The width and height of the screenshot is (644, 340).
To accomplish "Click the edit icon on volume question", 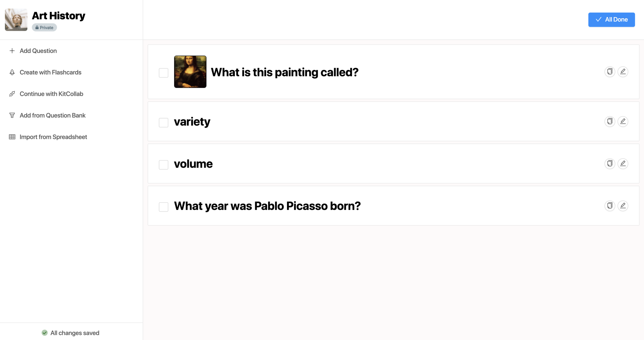I will coord(622,163).
